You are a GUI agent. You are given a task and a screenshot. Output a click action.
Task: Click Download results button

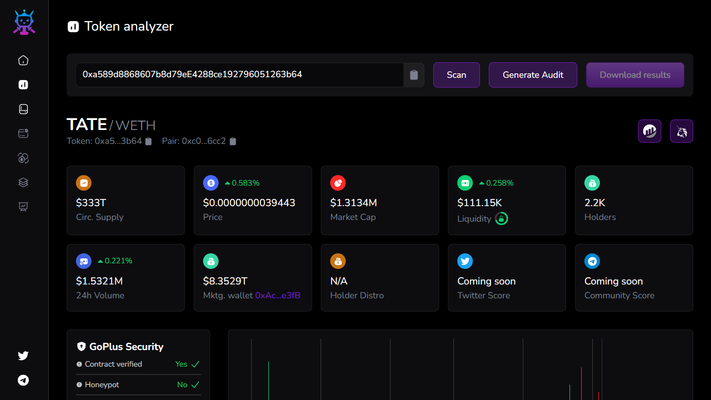tap(635, 75)
